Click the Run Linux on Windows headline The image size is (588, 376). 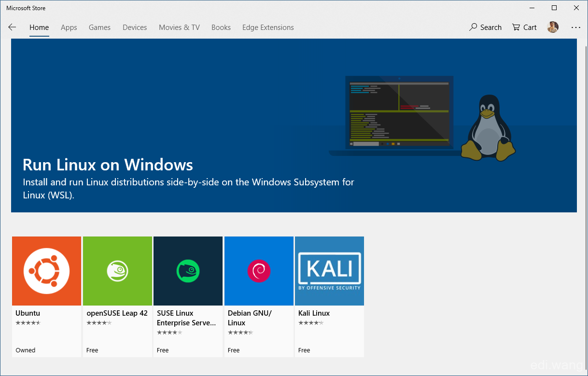(108, 165)
